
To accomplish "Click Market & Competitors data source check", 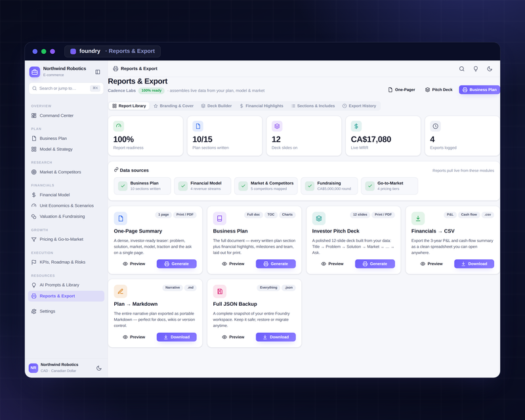I will (x=243, y=186).
